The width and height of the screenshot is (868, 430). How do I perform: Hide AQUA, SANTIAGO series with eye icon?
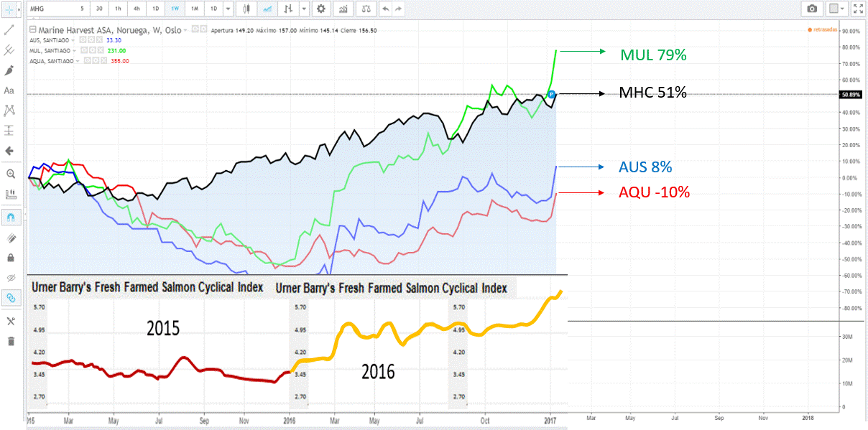coord(87,61)
